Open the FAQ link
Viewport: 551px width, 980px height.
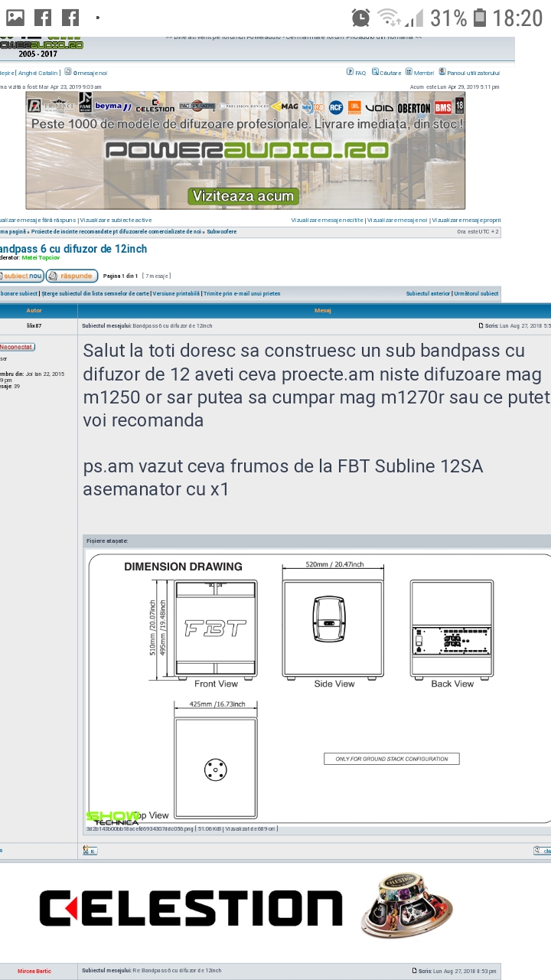356,73
